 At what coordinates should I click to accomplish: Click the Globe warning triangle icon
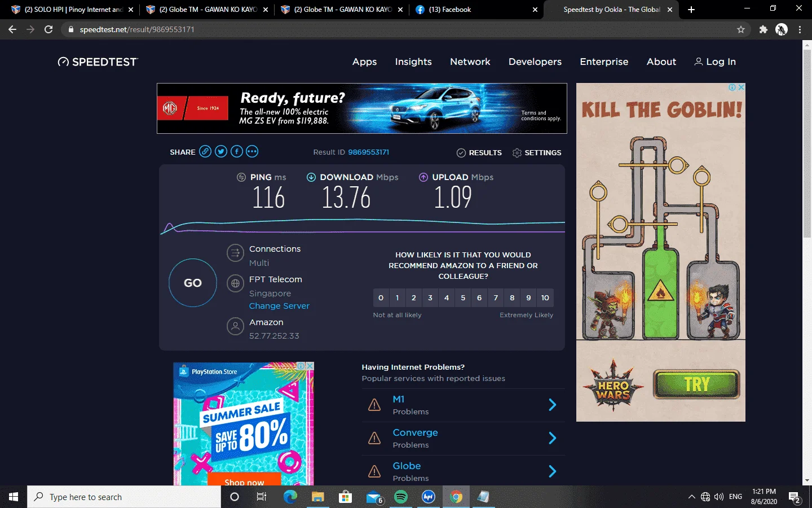pos(374,471)
